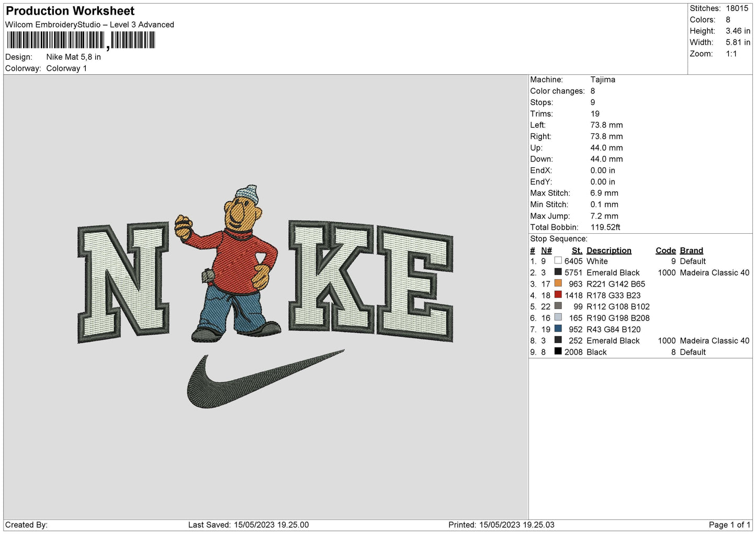
Task: Click the 'Code' column header
Action: coord(665,251)
